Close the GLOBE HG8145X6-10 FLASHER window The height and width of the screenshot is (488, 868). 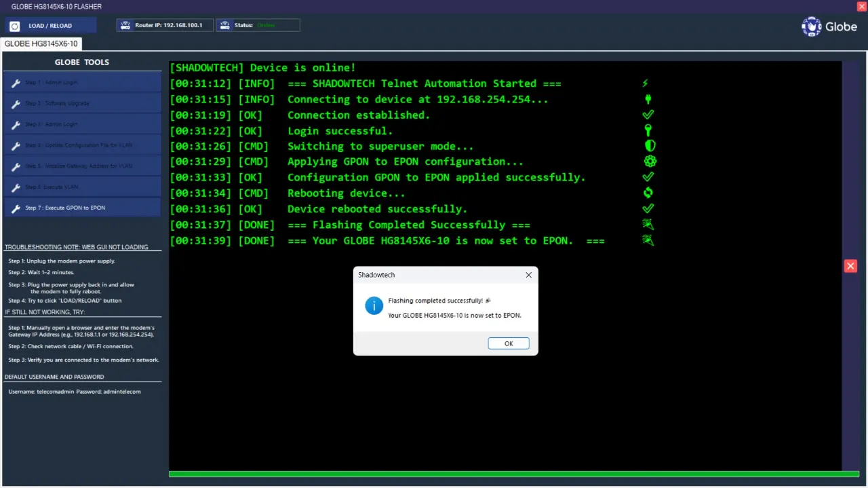coord(861,6)
